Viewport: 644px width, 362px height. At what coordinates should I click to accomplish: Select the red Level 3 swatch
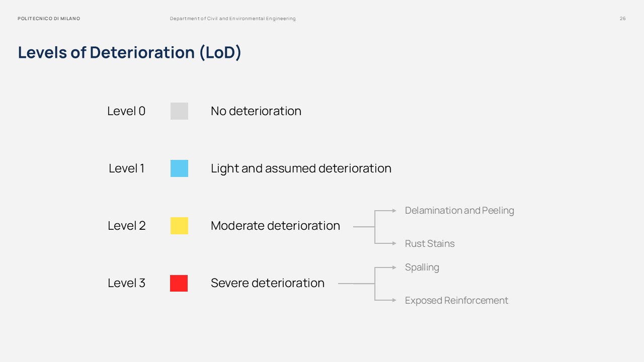[x=179, y=283]
